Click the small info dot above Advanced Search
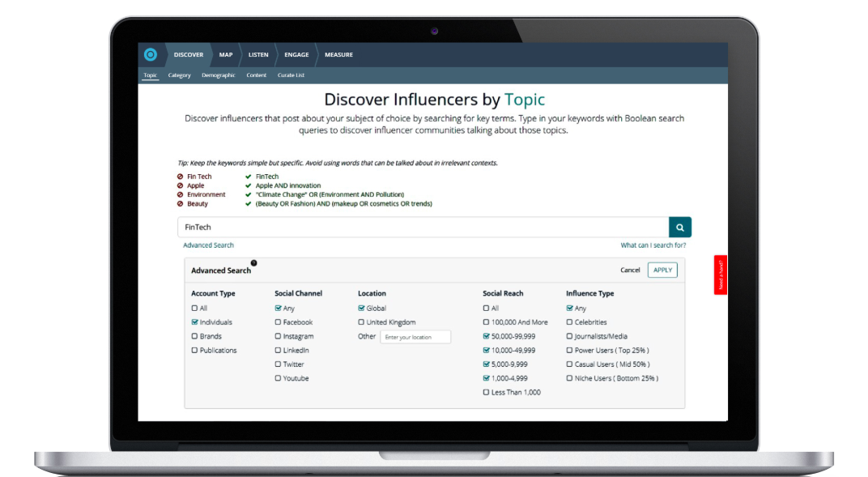The image size is (868, 477). click(254, 262)
